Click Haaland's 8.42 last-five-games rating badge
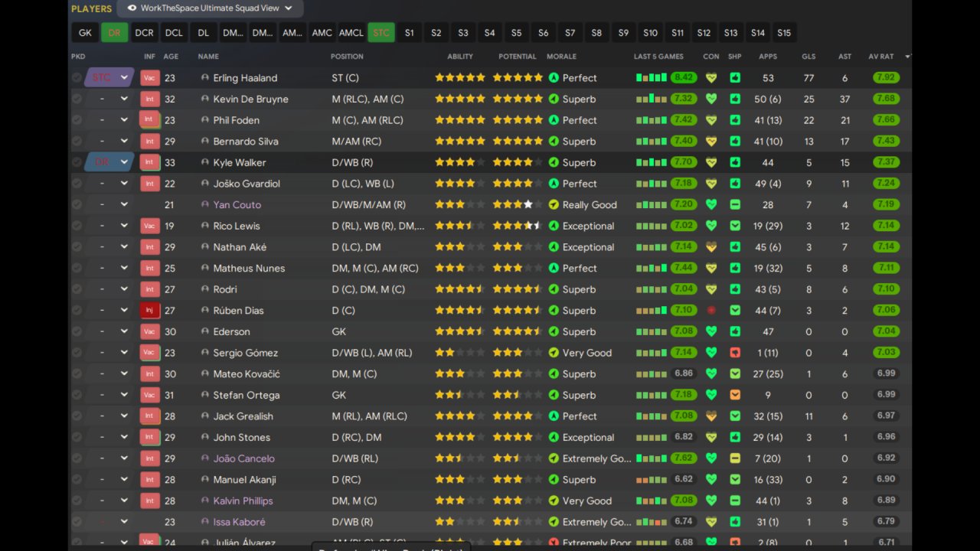980x551 pixels. point(684,78)
